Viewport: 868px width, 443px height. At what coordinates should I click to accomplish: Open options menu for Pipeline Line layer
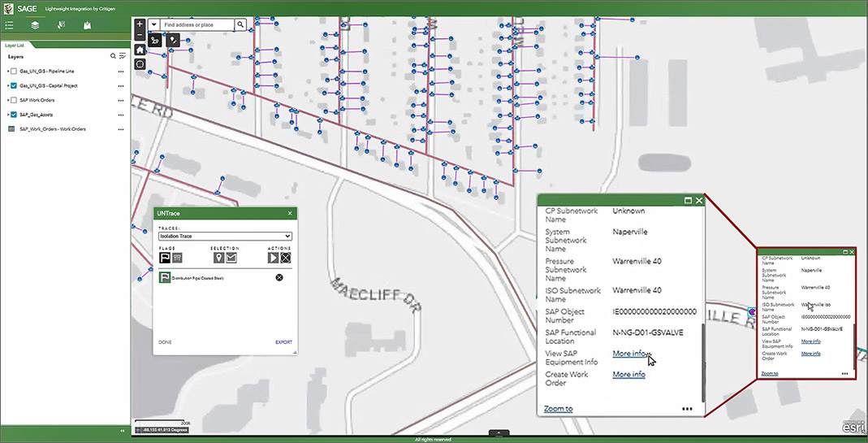pyautogui.click(x=121, y=72)
